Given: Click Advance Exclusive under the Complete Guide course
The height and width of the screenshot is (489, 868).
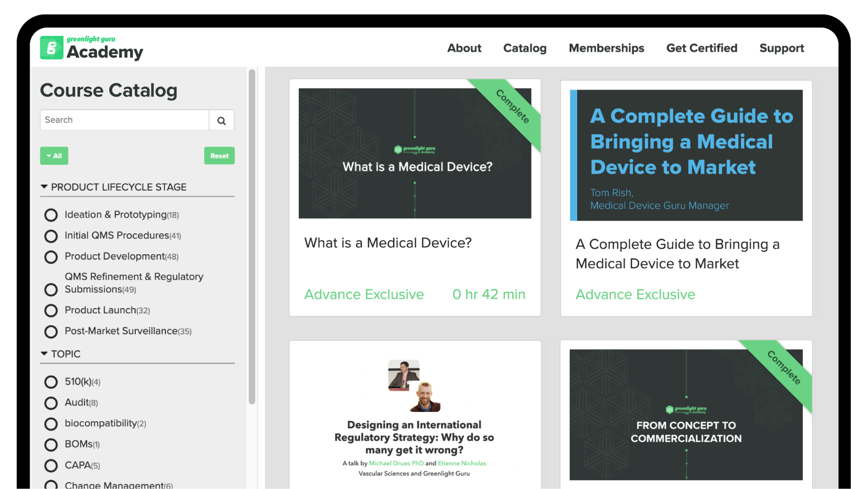Looking at the screenshot, I should tap(635, 295).
